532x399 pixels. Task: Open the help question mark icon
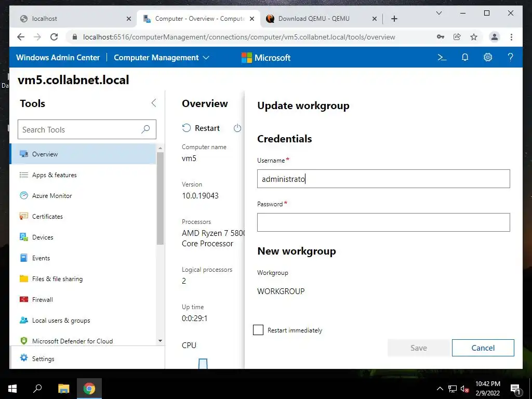510,57
